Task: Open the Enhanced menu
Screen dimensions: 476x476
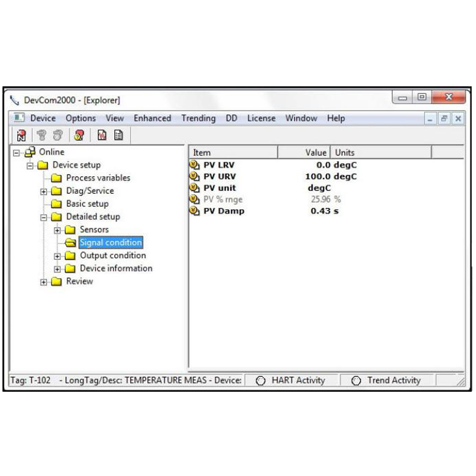Action: click(x=152, y=118)
